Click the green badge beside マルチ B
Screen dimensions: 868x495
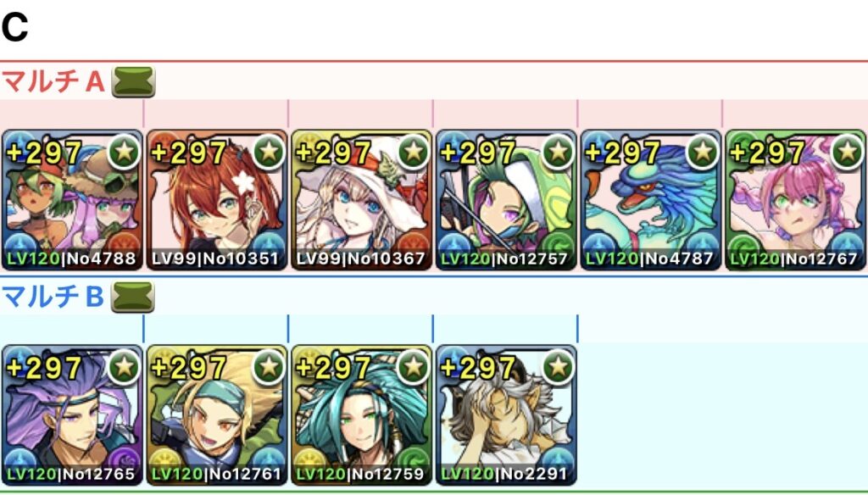pyautogui.click(x=133, y=298)
